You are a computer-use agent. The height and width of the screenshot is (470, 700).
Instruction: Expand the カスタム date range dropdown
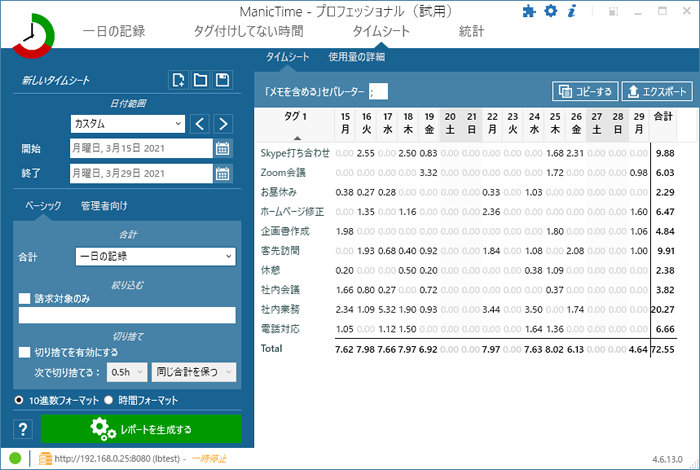(128, 124)
